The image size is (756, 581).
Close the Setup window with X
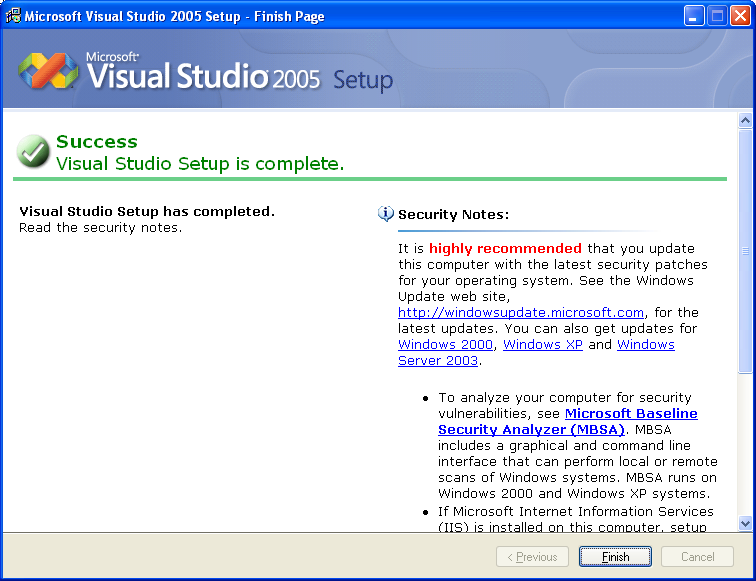point(740,16)
